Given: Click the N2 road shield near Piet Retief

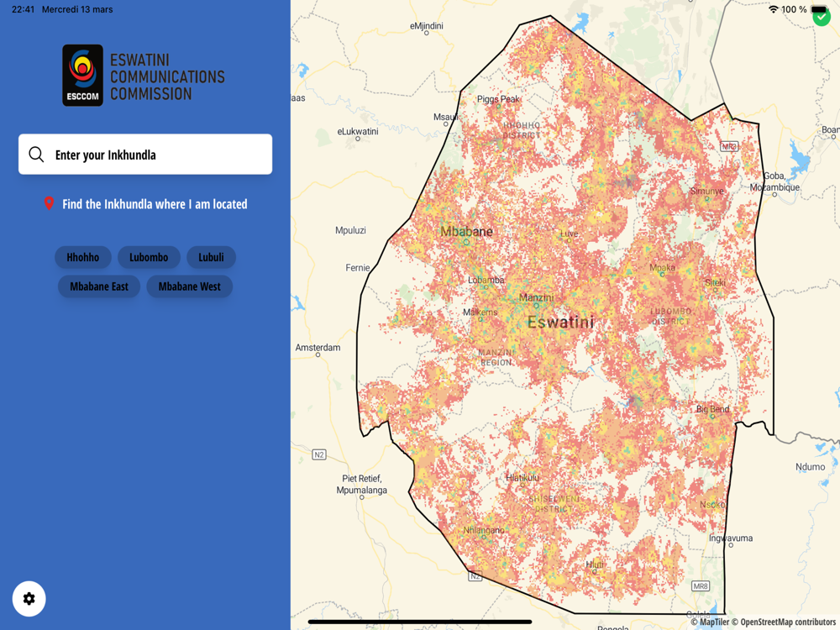Looking at the screenshot, I should coord(318,454).
